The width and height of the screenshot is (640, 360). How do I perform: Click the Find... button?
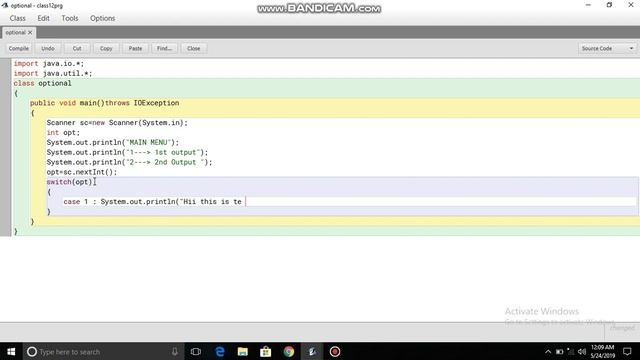point(164,48)
